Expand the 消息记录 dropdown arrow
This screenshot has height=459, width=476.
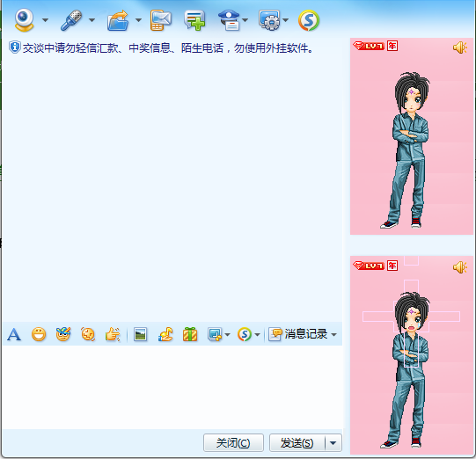click(x=334, y=335)
